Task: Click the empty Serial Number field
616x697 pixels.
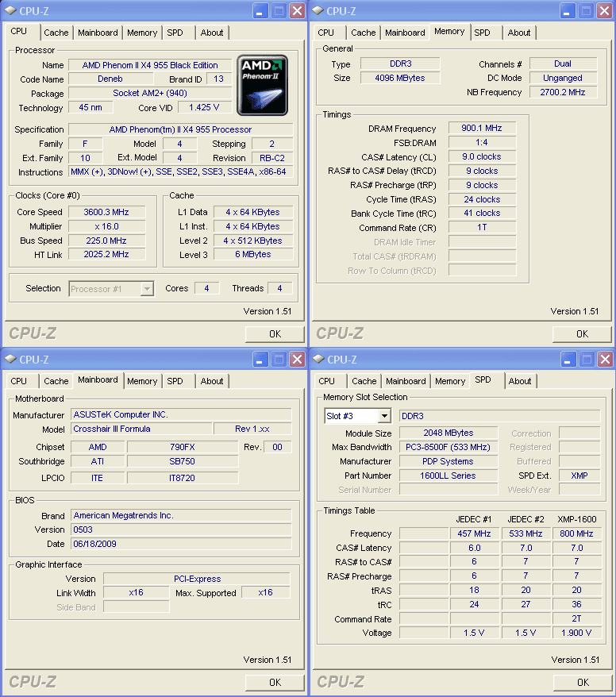Action: pos(449,490)
